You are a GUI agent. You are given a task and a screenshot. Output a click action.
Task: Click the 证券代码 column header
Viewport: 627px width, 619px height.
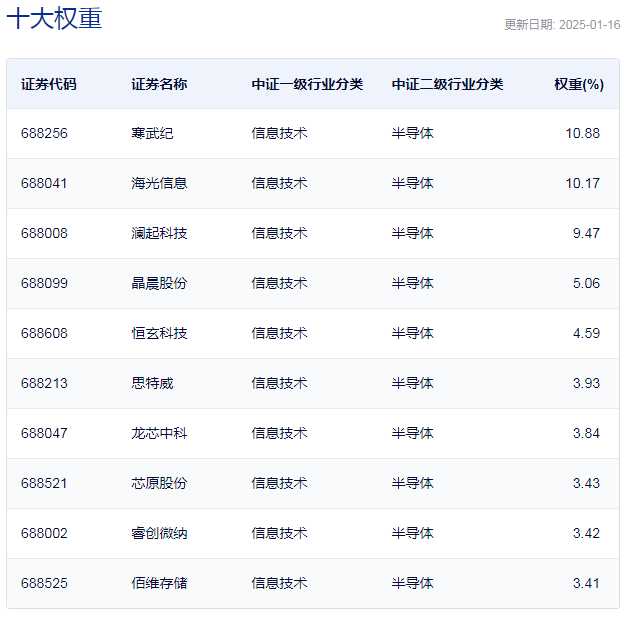click(x=48, y=84)
